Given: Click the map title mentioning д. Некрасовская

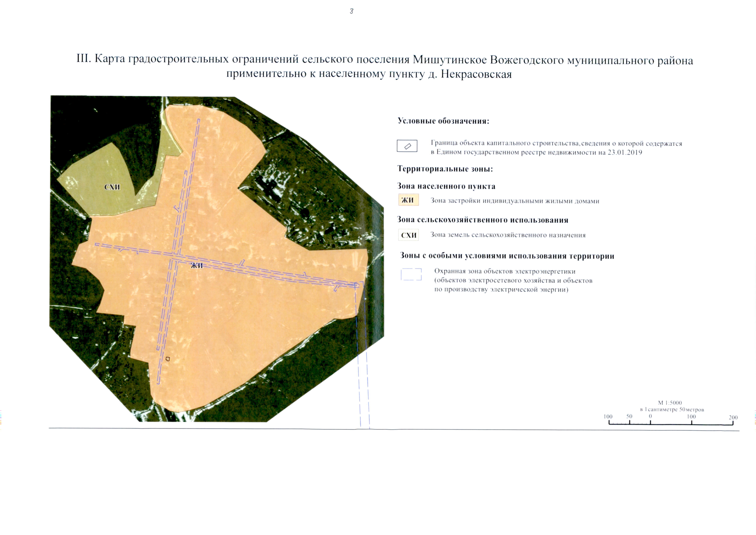Looking at the screenshot, I should [x=369, y=74].
